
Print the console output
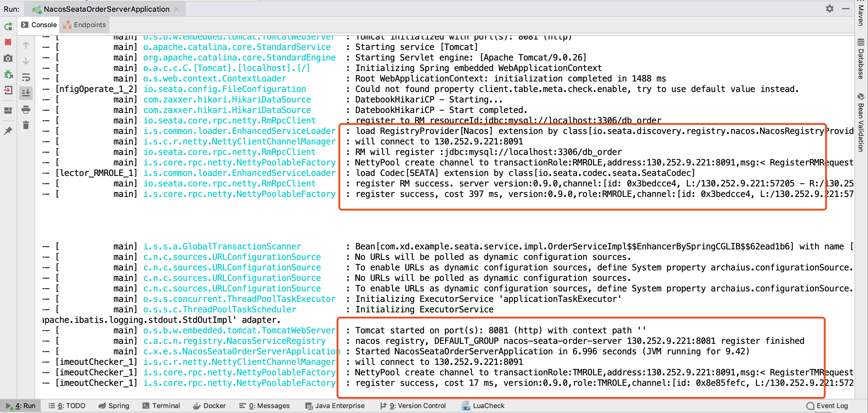point(26,110)
